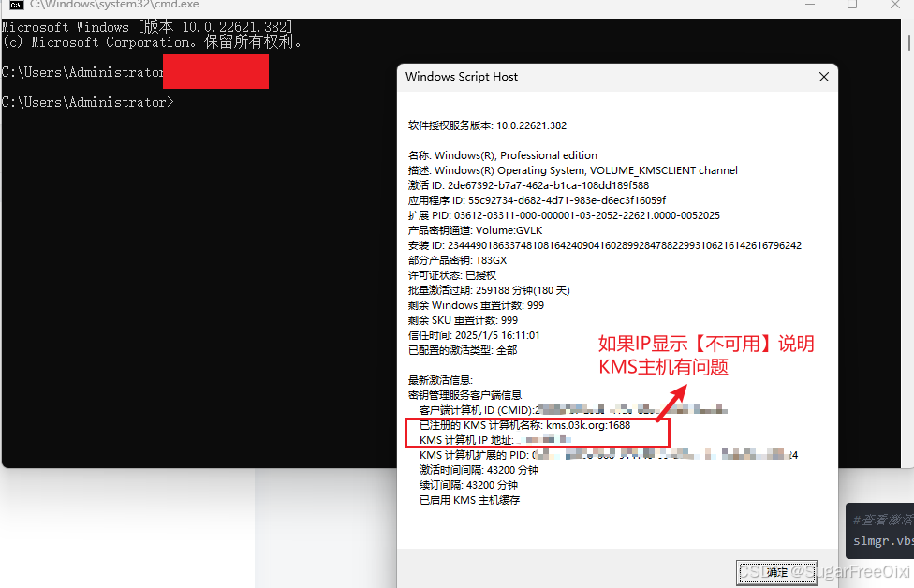Click the second C:\Users\Administrator> prompt line

[87, 103]
